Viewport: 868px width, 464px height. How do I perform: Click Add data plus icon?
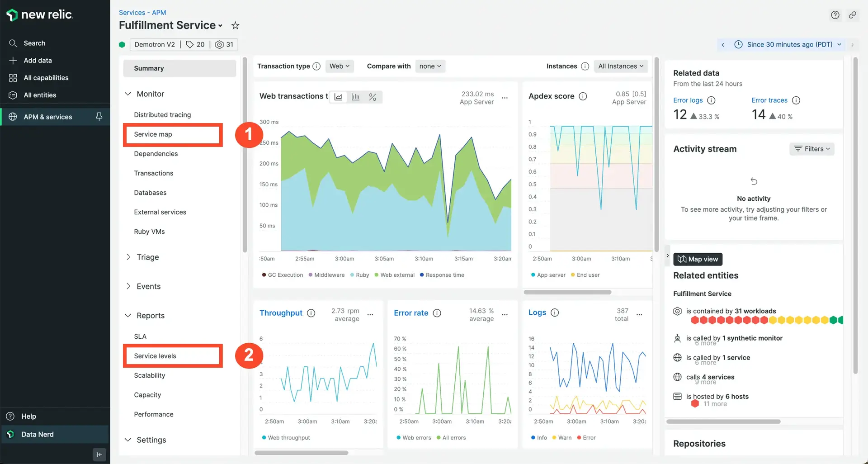point(13,60)
